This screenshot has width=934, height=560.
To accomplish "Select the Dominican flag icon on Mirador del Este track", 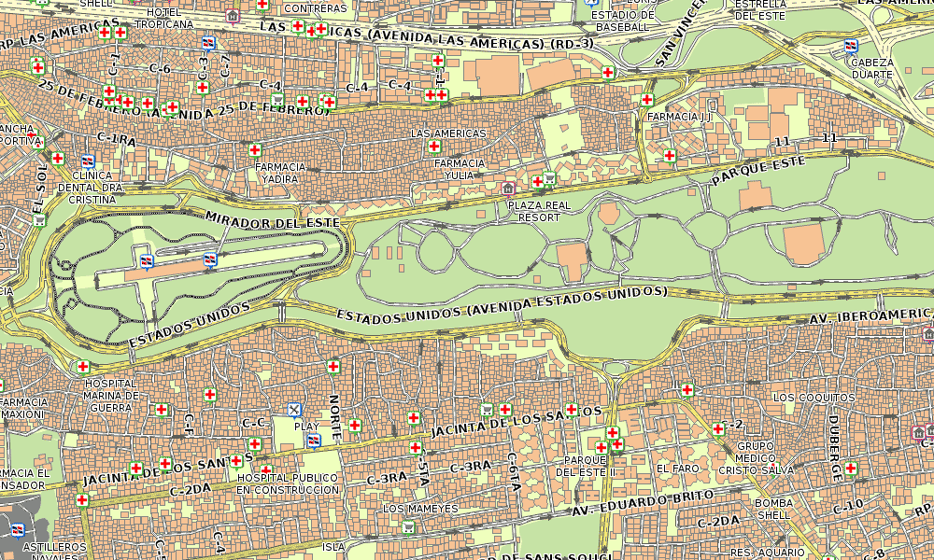I will coord(146,261).
